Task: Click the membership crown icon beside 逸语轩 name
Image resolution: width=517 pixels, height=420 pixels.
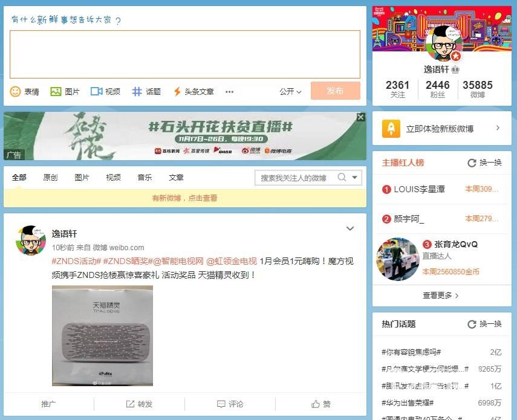Action: pos(455,69)
